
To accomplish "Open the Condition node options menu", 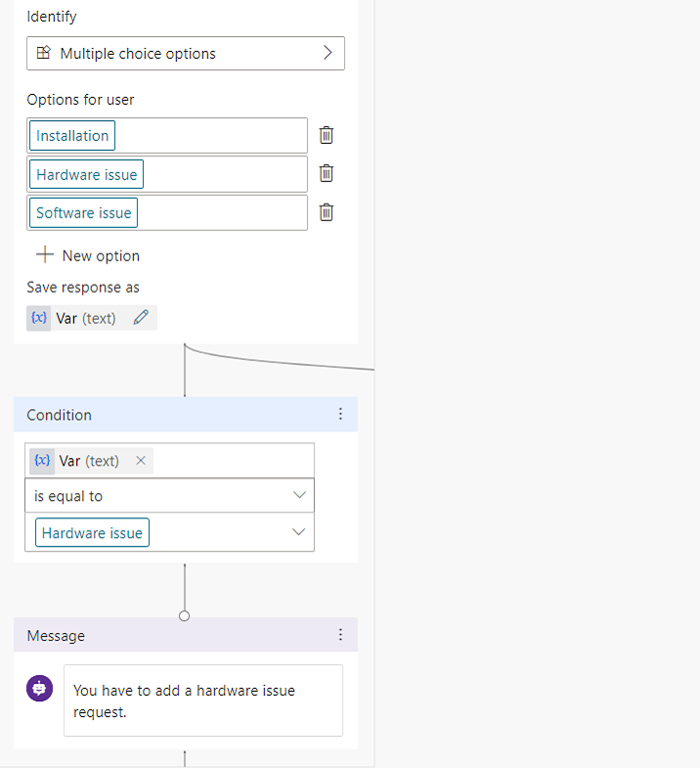I will [340, 415].
